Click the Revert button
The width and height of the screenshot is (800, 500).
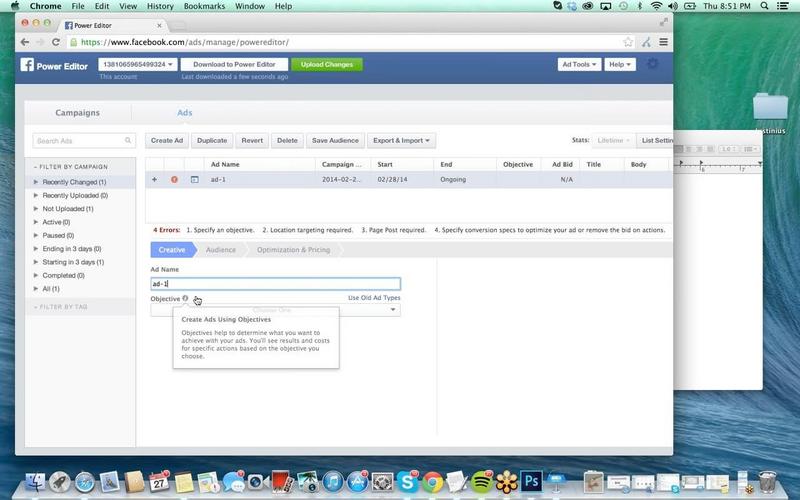(x=252, y=140)
